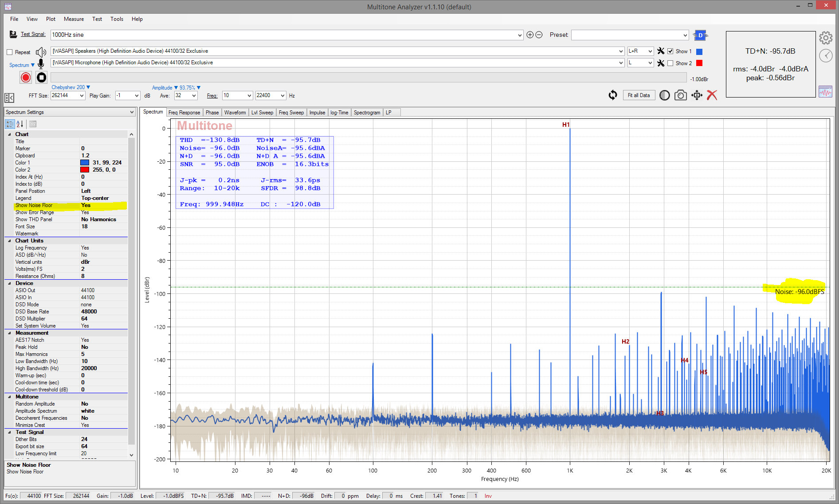Click the categorized view icon in settings
839x504 pixels.
click(10, 124)
